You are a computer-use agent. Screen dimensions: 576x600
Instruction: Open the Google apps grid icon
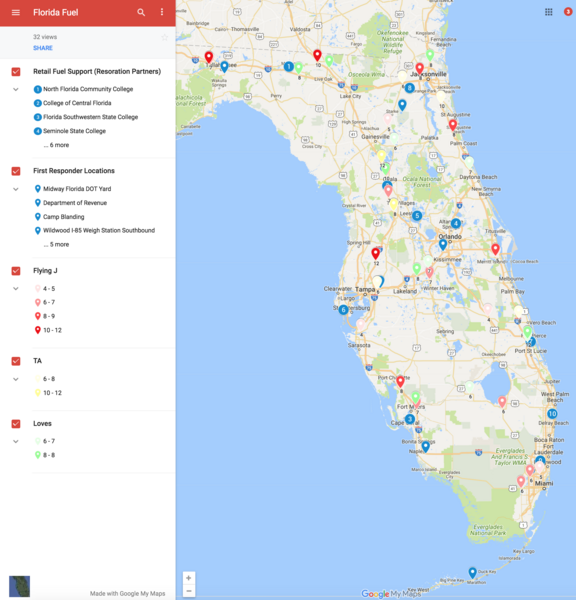[x=548, y=12]
